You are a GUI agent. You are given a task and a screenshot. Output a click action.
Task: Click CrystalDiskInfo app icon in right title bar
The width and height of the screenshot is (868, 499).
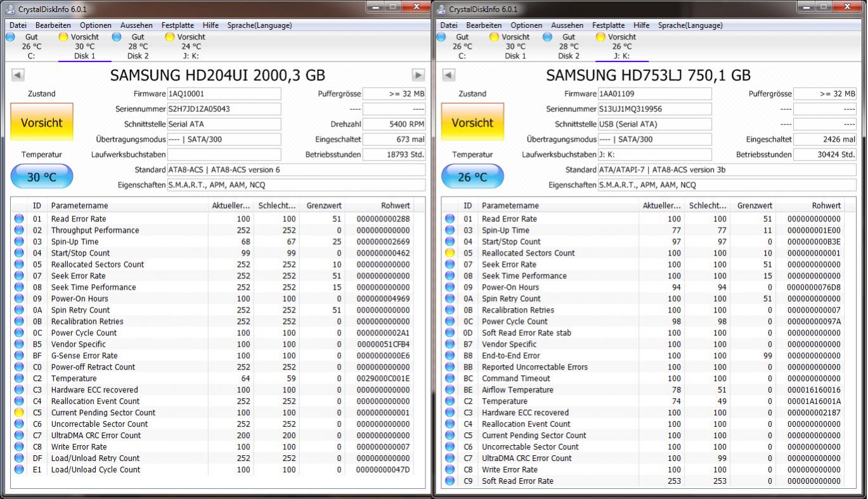click(441, 9)
